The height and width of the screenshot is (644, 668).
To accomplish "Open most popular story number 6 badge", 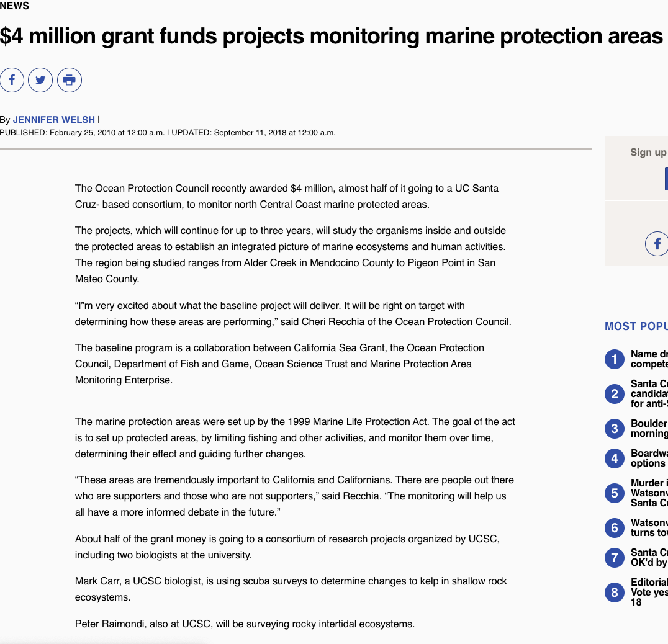I will click(615, 528).
